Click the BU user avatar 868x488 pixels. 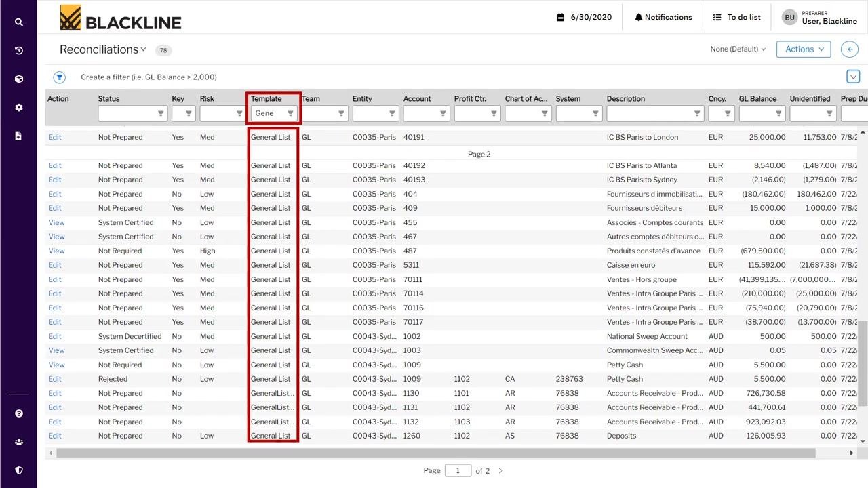pos(789,17)
